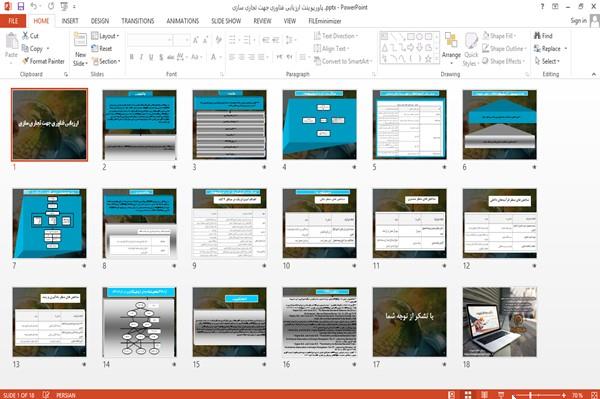
Task: Click the spell check status icon
Action: [46, 395]
